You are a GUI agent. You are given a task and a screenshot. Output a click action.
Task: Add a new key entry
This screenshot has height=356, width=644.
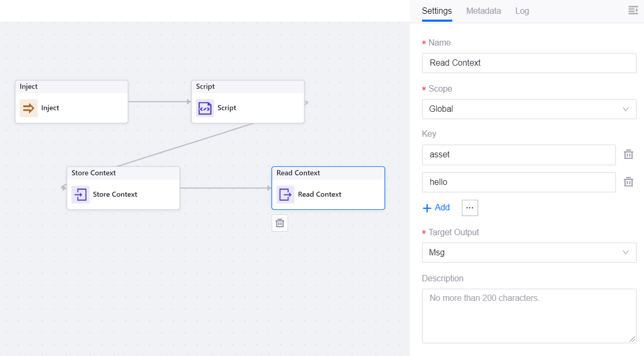pyautogui.click(x=436, y=208)
